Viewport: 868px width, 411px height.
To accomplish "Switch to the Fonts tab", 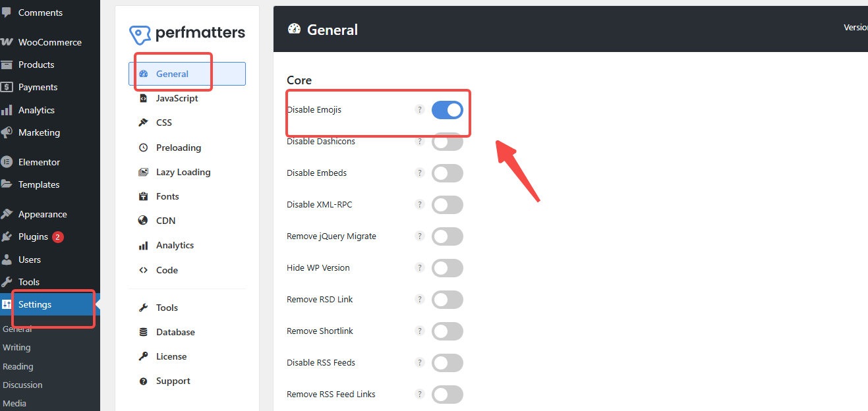I will pos(168,196).
